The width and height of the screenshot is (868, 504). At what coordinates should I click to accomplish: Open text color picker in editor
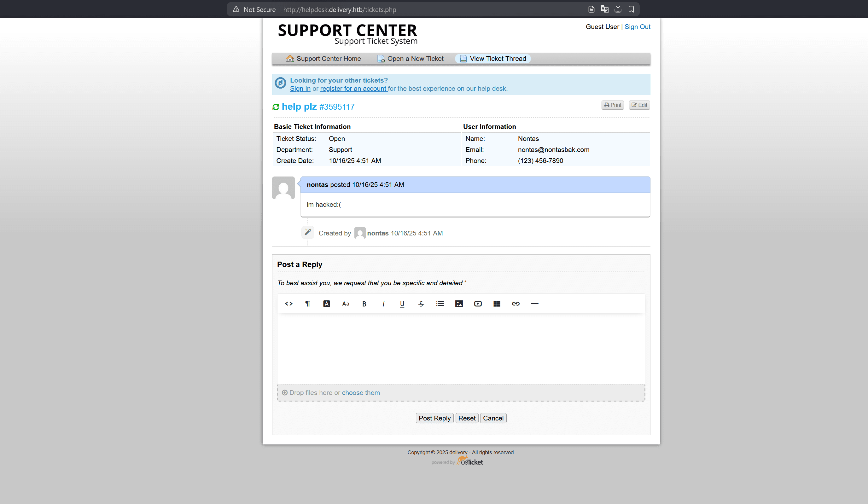pyautogui.click(x=327, y=304)
